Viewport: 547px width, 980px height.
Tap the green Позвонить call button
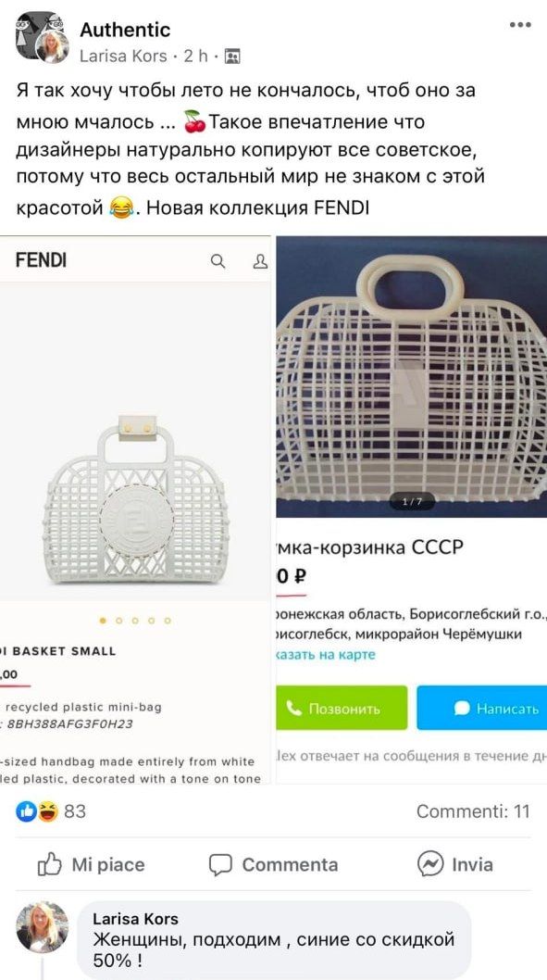(342, 708)
